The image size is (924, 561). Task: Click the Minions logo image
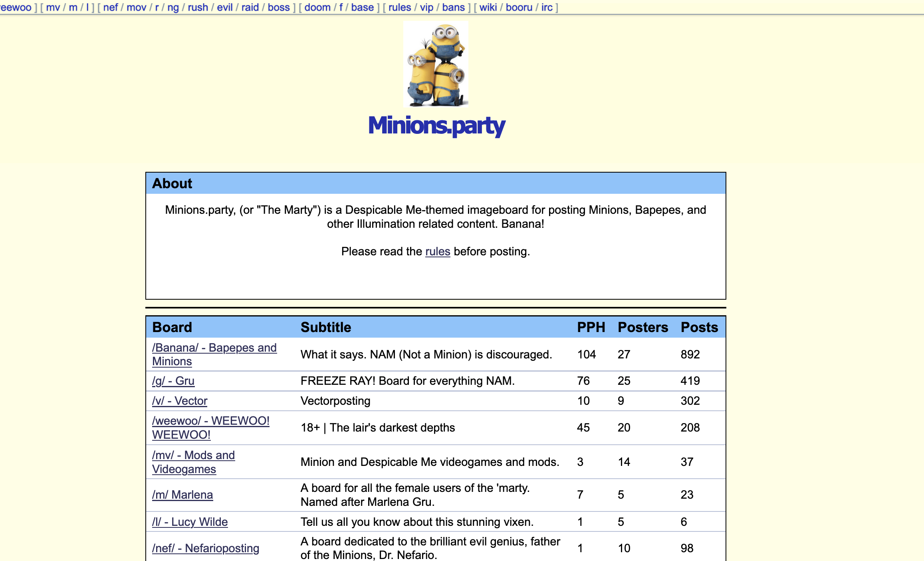point(436,64)
